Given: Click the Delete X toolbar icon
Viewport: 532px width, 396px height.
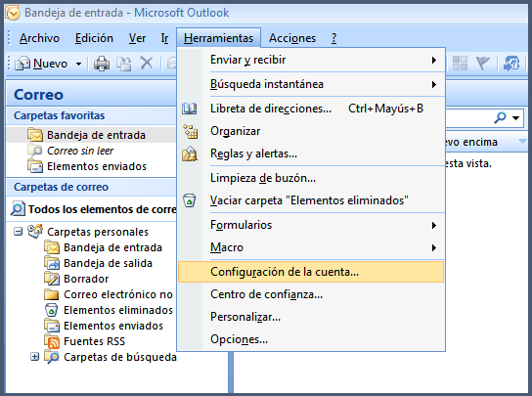Looking at the screenshot, I should (147, 64).
